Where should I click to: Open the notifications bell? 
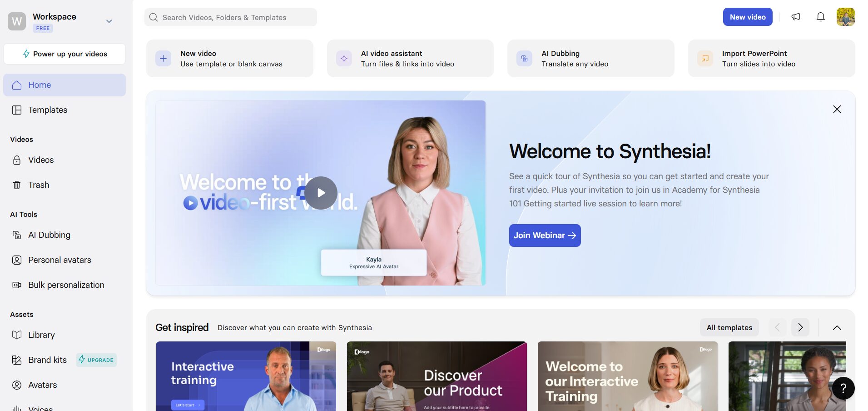[821, 17]
